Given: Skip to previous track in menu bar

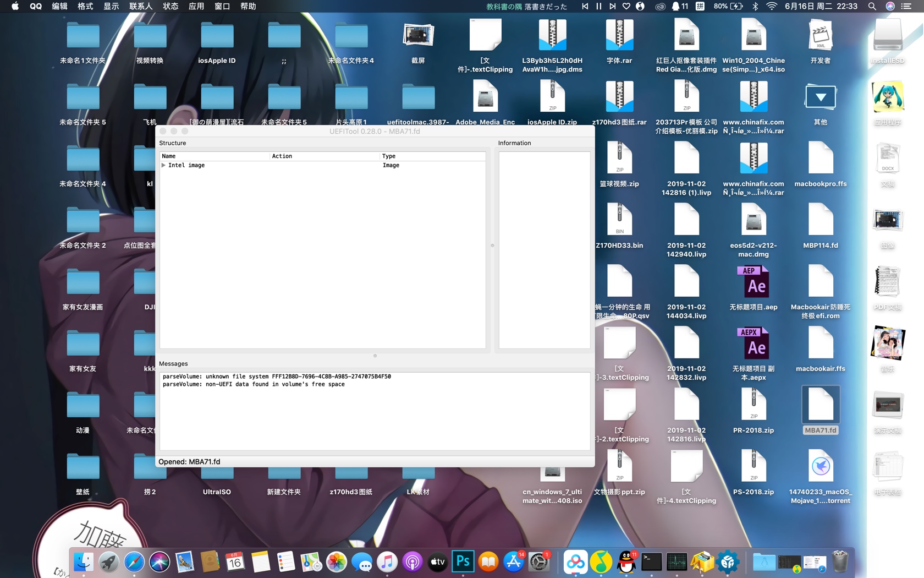Looking at the screenshot, I should point(585,6).
